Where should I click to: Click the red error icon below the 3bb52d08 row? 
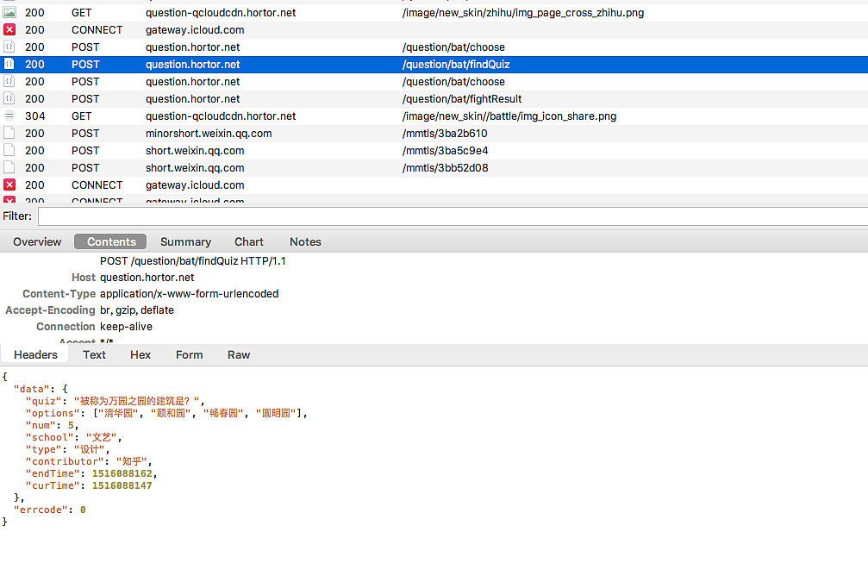[x=9, y=185]
